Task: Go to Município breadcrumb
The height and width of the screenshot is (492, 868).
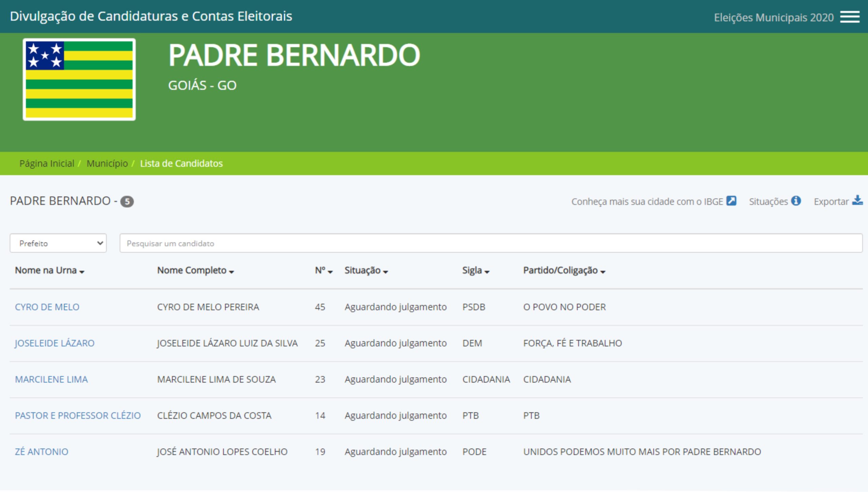Action: pyautogui.click(x=107, y=163)
